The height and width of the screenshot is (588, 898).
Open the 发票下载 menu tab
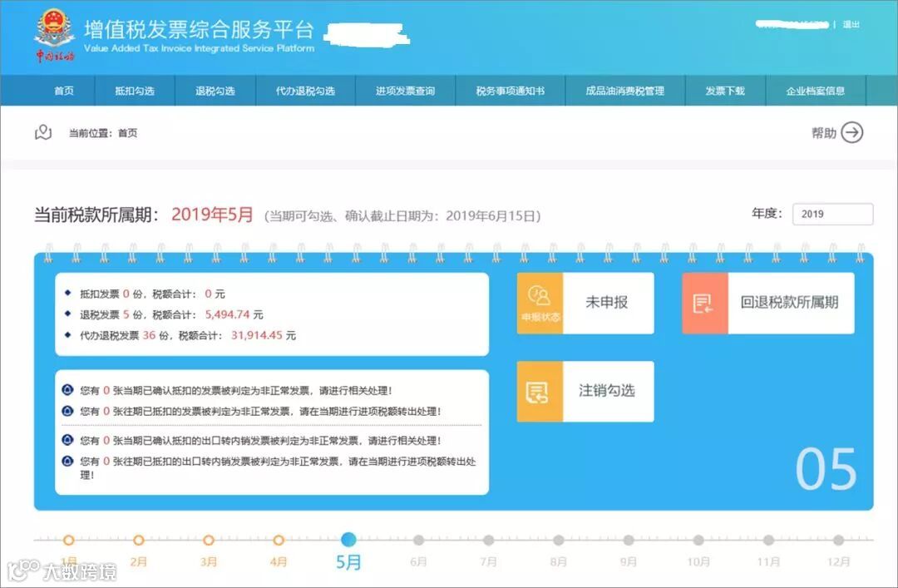[x=725, y=91]
